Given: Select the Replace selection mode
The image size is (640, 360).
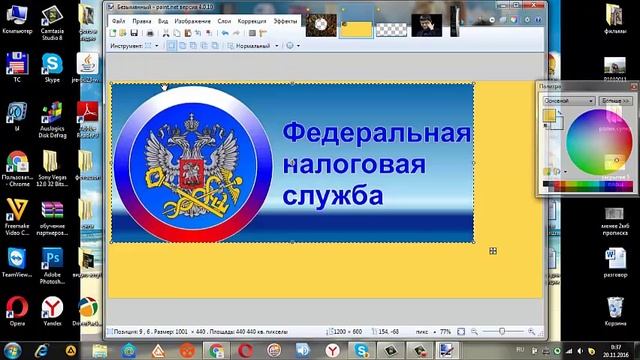Looking at the screenshot, I should 171,46.
